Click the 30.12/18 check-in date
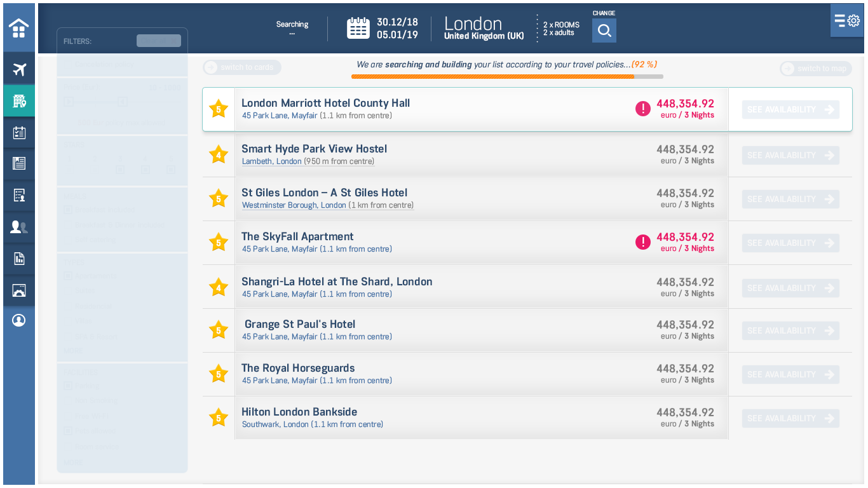 click(397, 22)
